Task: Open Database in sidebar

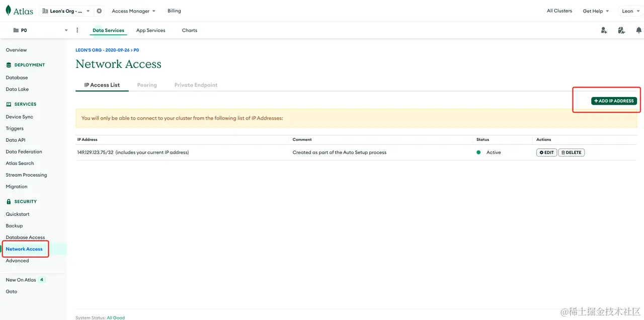Action: click(x=17, y=77)
